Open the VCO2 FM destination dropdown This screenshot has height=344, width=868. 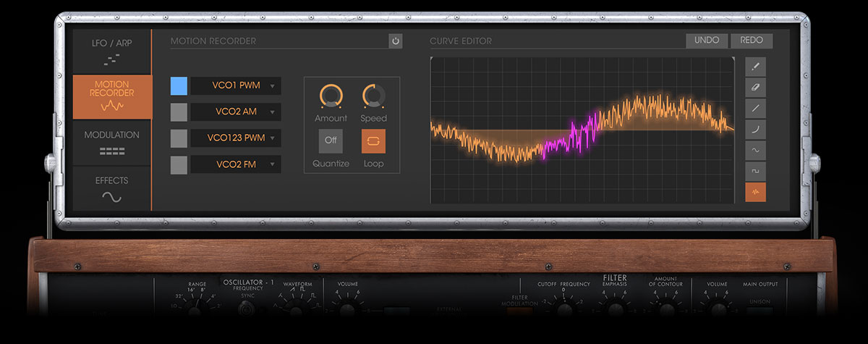pyautogui.click(x=236, y=164)
